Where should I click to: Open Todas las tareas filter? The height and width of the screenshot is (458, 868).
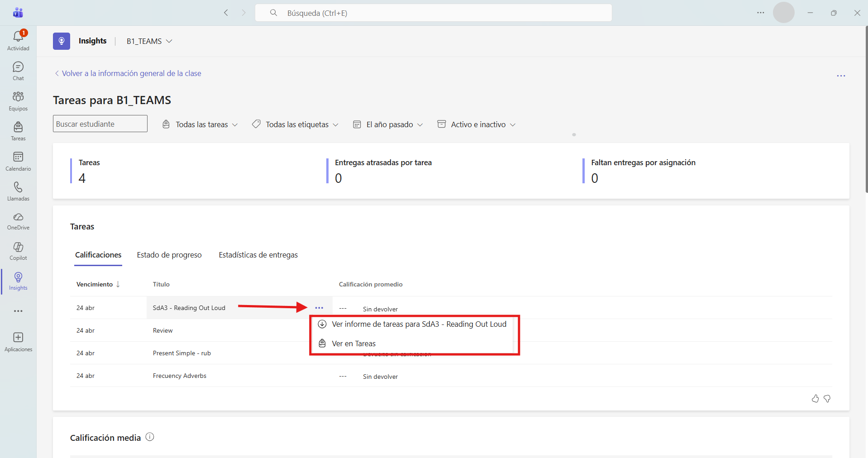[x=200, y=124]
